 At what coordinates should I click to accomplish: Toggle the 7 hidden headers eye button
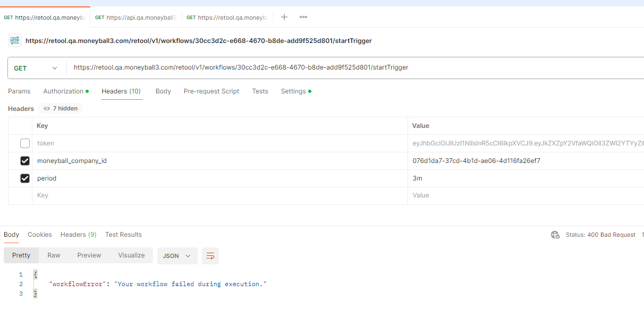coord(61,108)
